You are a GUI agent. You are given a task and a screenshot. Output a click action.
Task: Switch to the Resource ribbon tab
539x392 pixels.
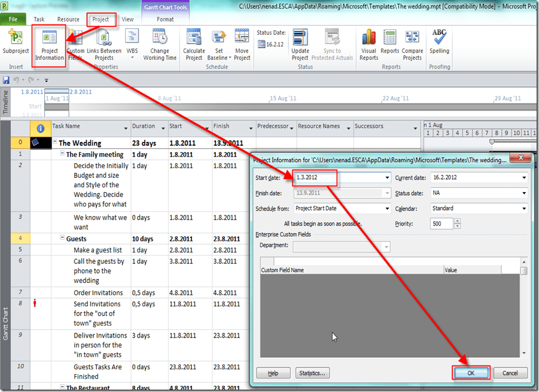coord(68,19)
